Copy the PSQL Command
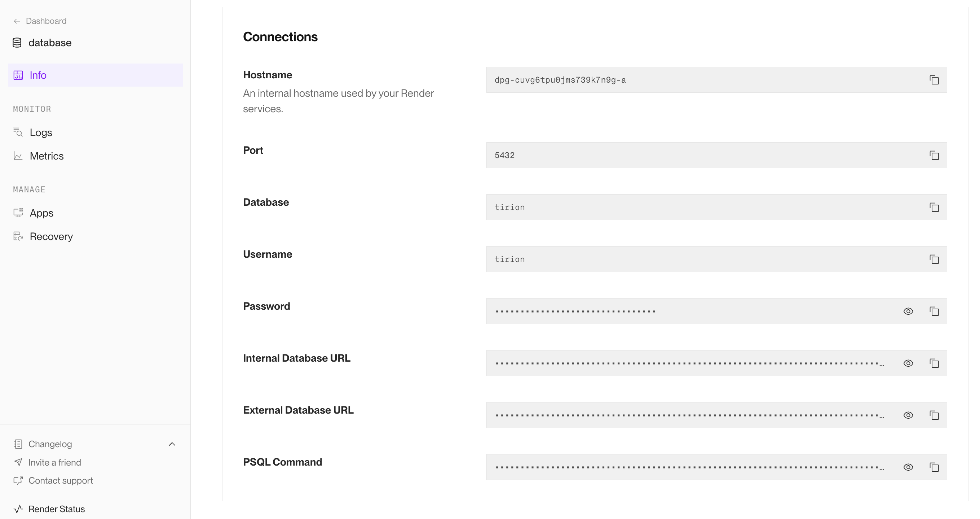The image size is (980, 519). [934, 467]
